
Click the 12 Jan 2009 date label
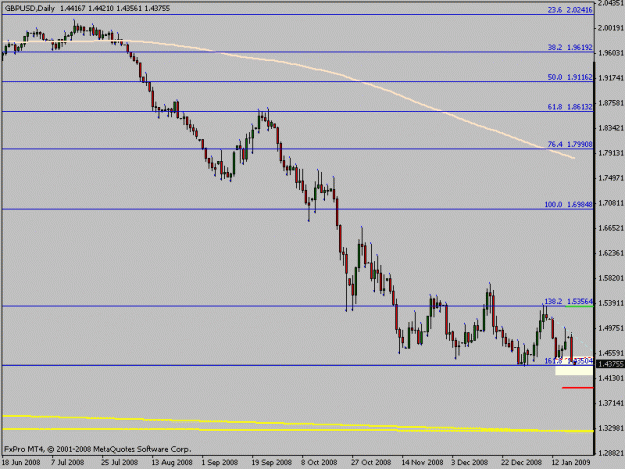571,462
